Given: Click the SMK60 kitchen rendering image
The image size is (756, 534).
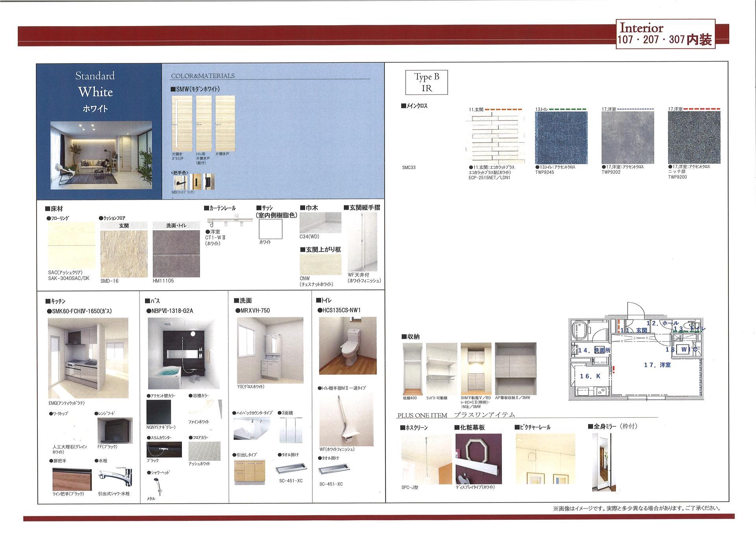Looking at the screenshot, I should click(x=88, y=358).
